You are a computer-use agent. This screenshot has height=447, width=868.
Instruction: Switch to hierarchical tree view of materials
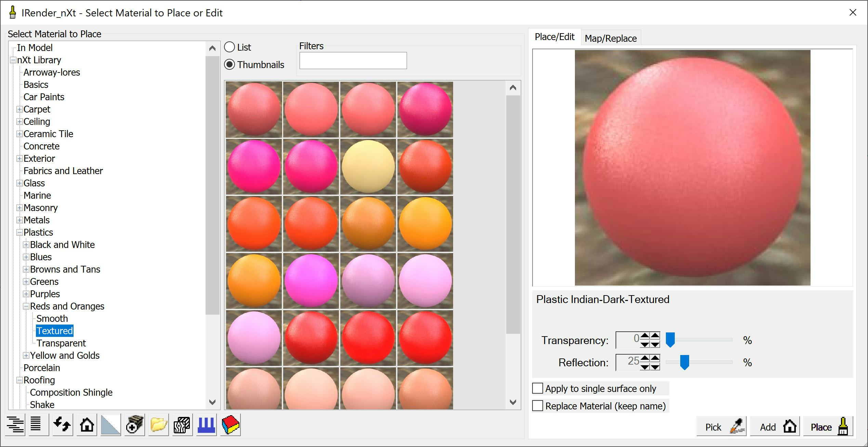pos(15,425)
